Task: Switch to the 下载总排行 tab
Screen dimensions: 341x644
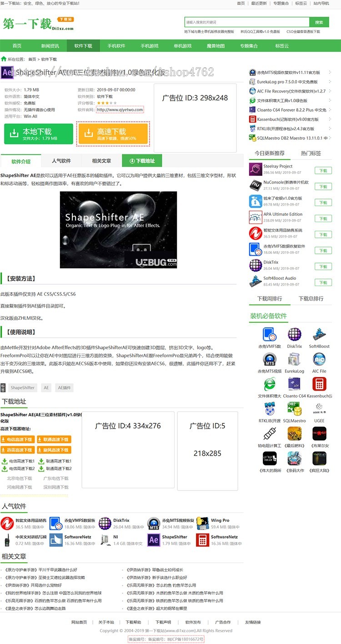Action: point(311,298)
